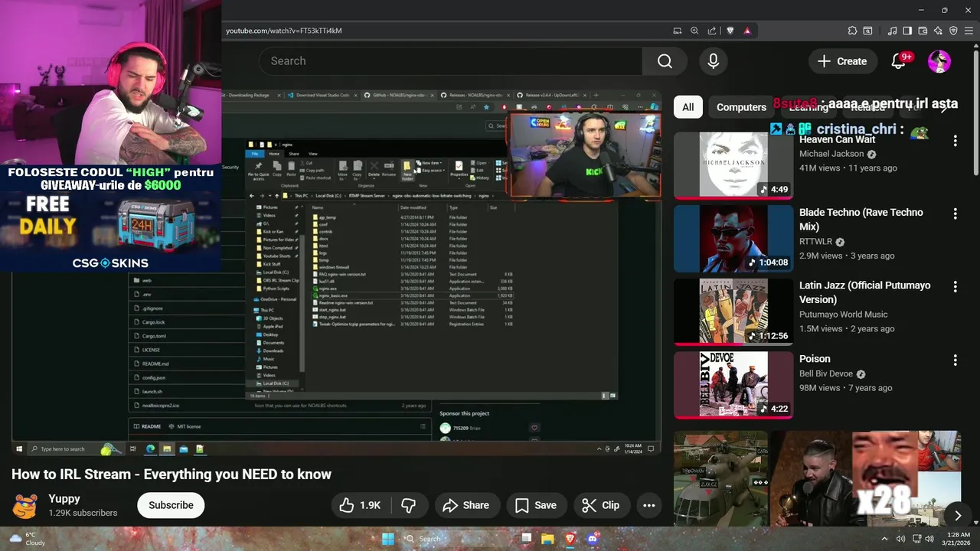
Task: Open the browser hamburger main menu
Action: point(969,31)
